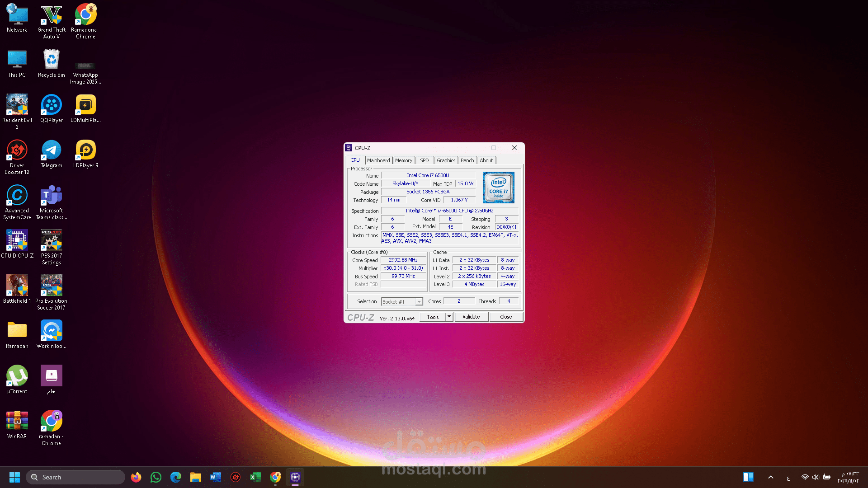The height and width of the screenshot is (488, 868).
Task: Open the Memory tab
Action: [x=404, y=160]
